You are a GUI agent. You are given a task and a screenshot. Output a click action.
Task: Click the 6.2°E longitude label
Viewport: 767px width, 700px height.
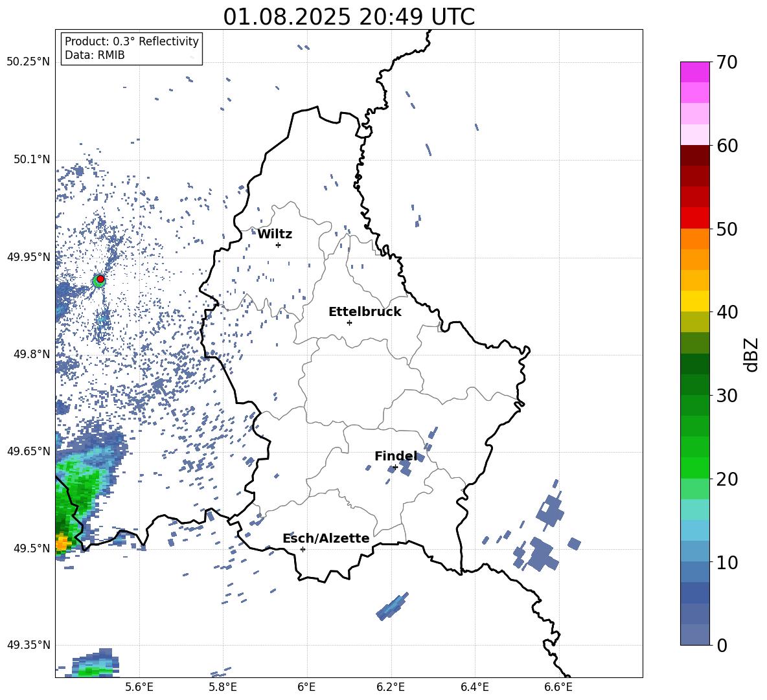click(391, 687)
